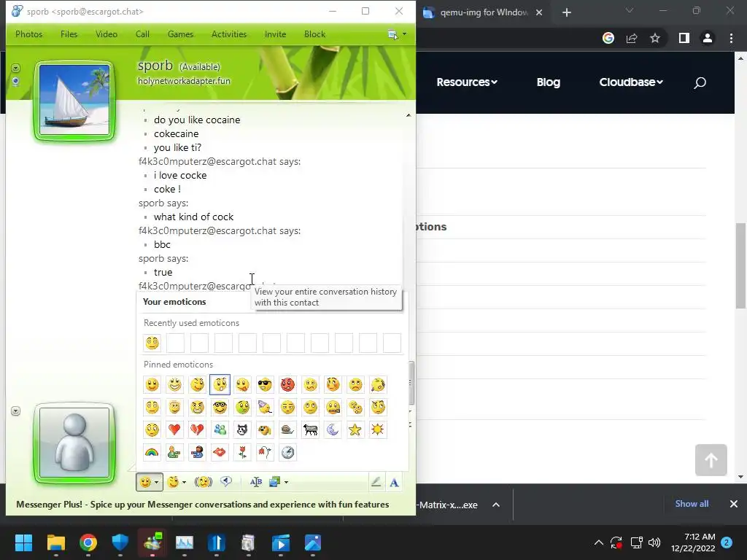Pick the red lips emoticon
The width and height of the screenshot is (747, 560).
point(220,452)
